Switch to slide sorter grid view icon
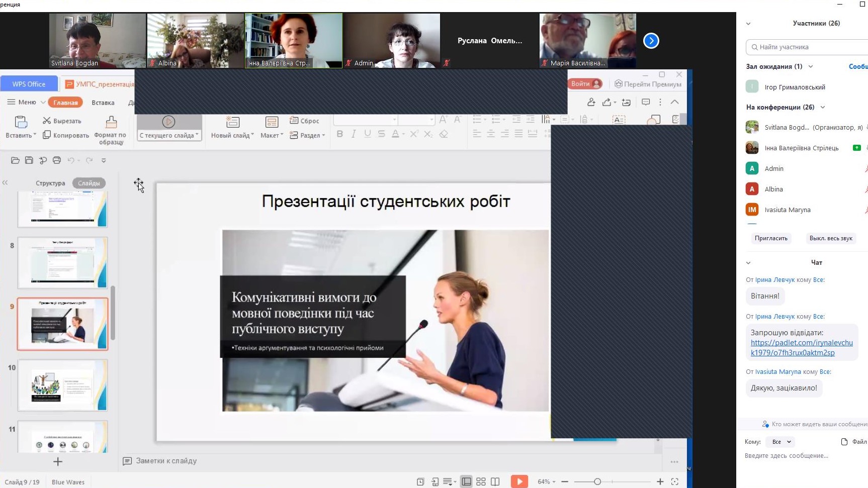This screenshot has width=868, height=488. (x=481, y=481)
